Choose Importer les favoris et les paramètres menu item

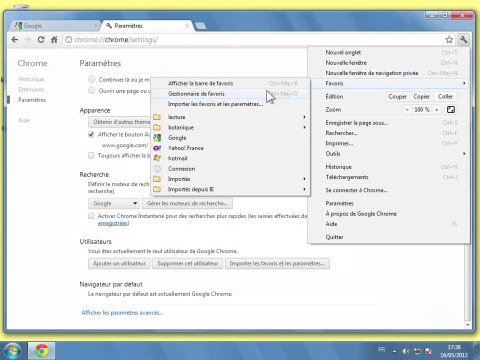230,104
